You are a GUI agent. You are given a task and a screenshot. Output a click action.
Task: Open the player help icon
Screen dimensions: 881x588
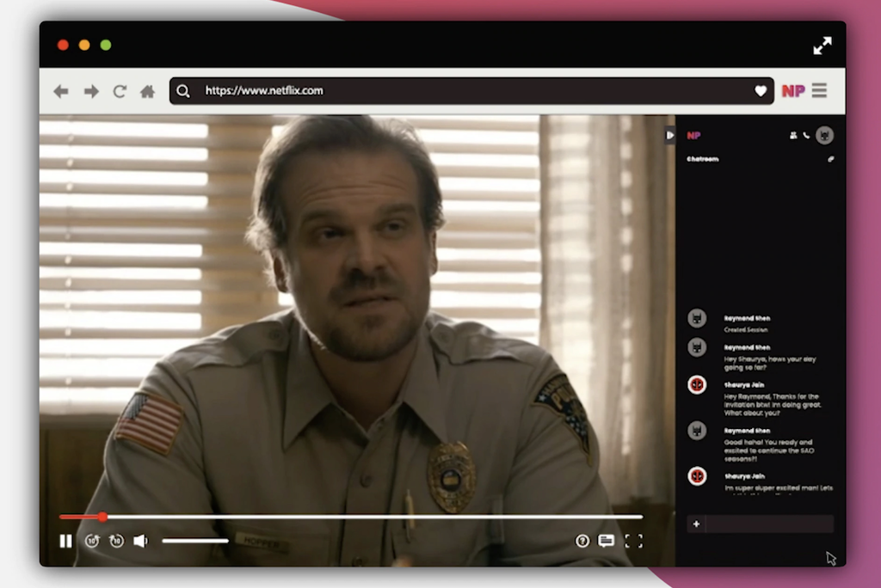click(582, 541)
